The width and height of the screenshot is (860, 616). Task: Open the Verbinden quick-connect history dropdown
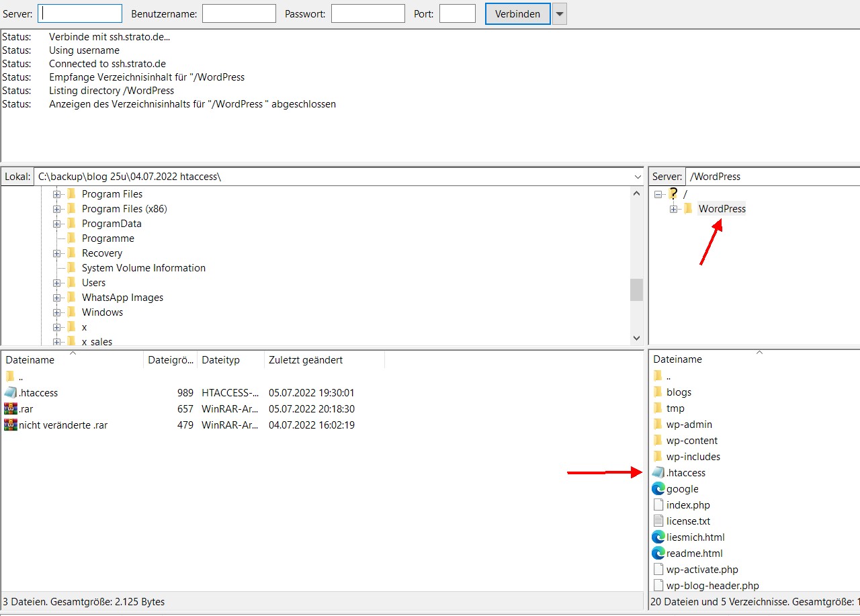[x=559, y=14]
